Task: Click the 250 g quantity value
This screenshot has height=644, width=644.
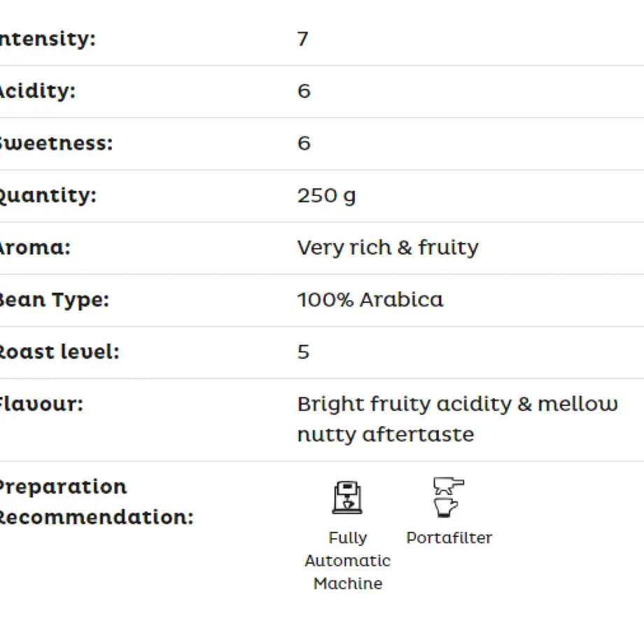Action: pyautogui.click(x=326, y=196)
